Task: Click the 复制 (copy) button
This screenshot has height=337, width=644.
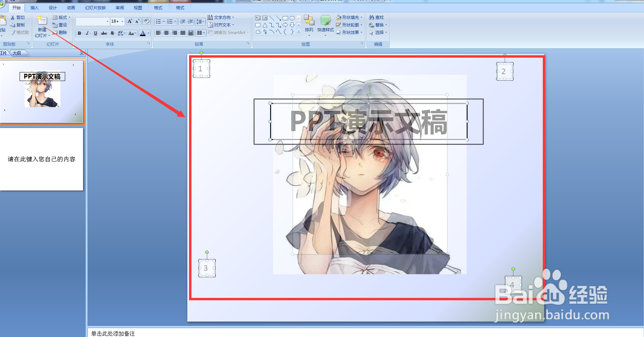Action: point(17,25)
